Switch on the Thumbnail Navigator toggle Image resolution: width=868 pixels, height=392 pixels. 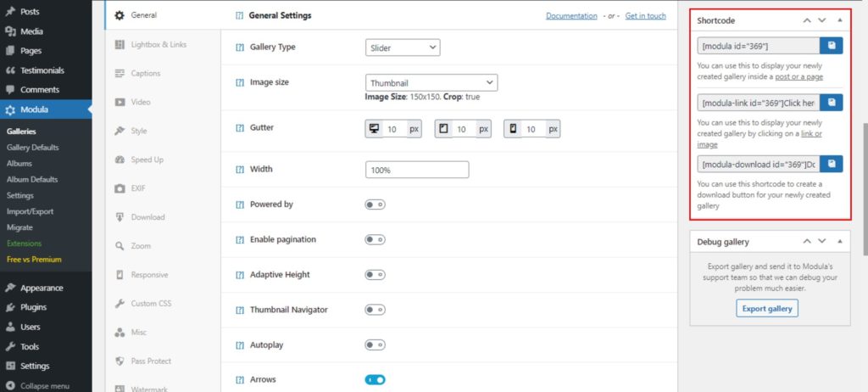[375, 310]
